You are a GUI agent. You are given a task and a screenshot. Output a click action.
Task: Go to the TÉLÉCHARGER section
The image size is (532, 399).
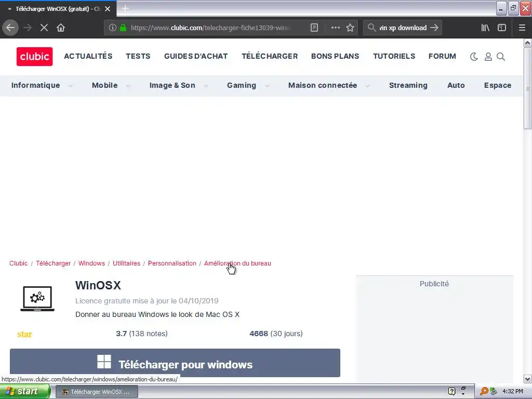270,56
